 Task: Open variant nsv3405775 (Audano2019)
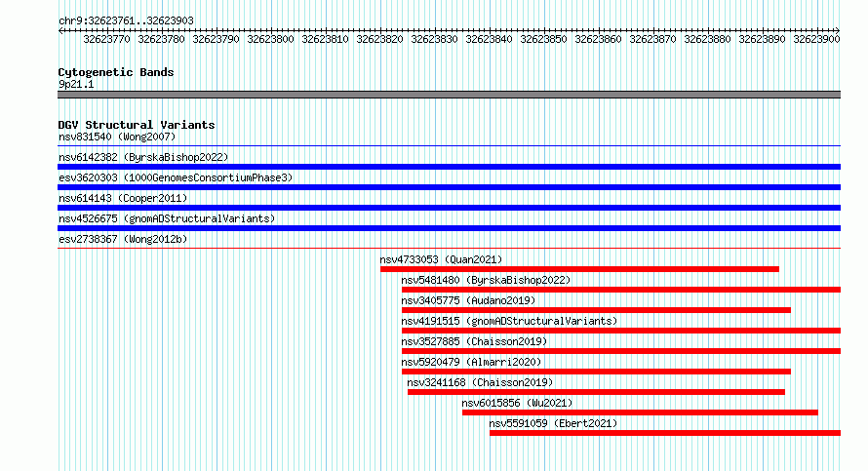(x=468, y=300)
